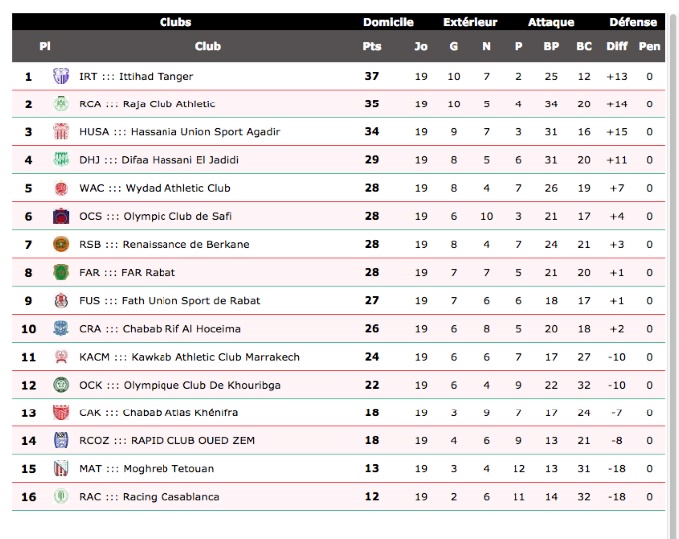679x539 pixels.
Task: Open the Chabab Rif Al Hoceima link
Action: point(159,328)
